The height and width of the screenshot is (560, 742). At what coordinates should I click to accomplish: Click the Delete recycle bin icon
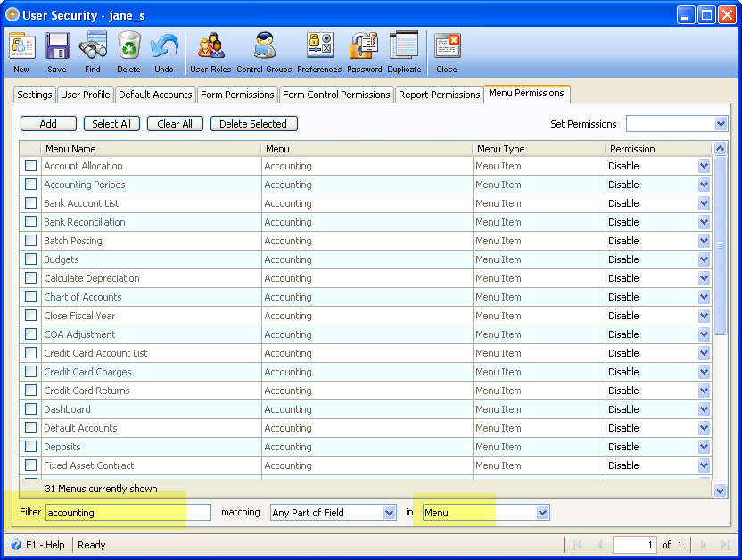click(128, 52)
